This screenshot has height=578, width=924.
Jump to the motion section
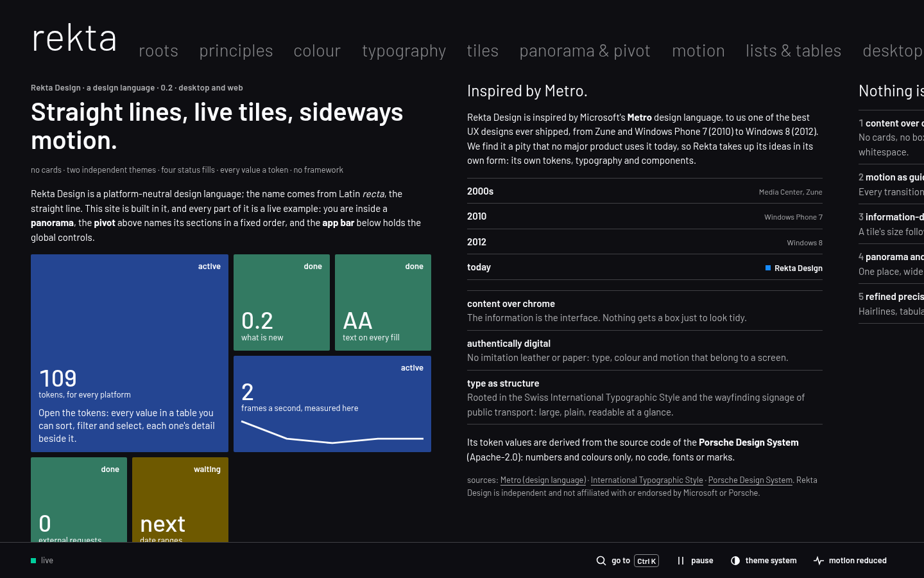(698, 50)
